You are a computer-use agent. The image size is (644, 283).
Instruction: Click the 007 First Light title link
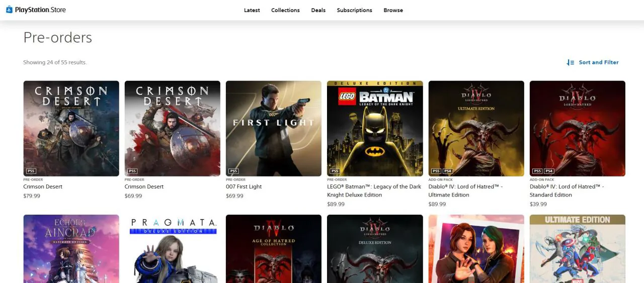(x=244, y=186)
